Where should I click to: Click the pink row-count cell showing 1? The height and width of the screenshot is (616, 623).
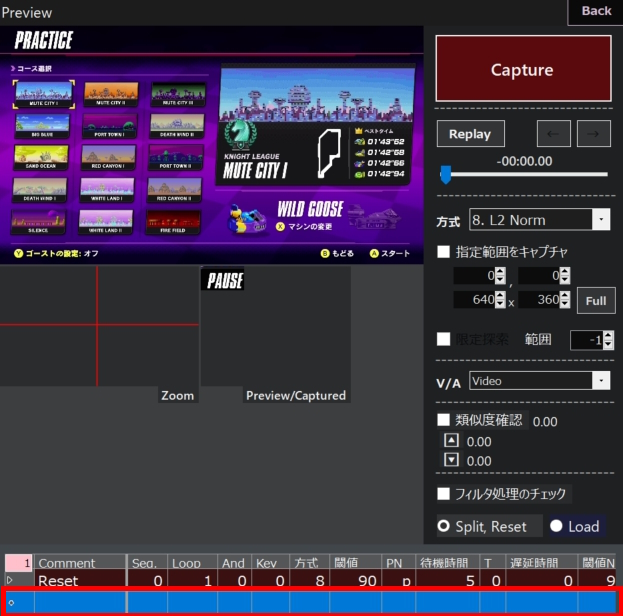pyautogui.click(x=18, y=562)
